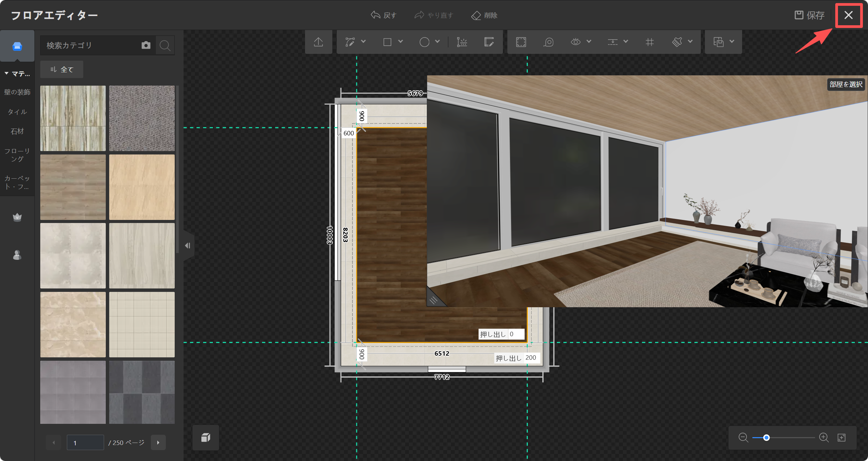868x461 pixels.
Task: Expand the rectangle tool dropdown arrow
Action: 401,42
